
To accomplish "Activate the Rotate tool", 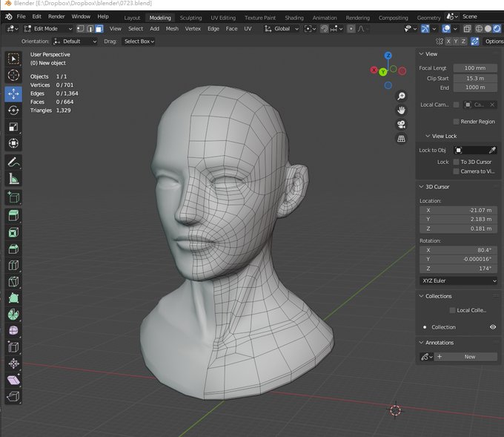I will pyautogui.click(x=13, y=110).
